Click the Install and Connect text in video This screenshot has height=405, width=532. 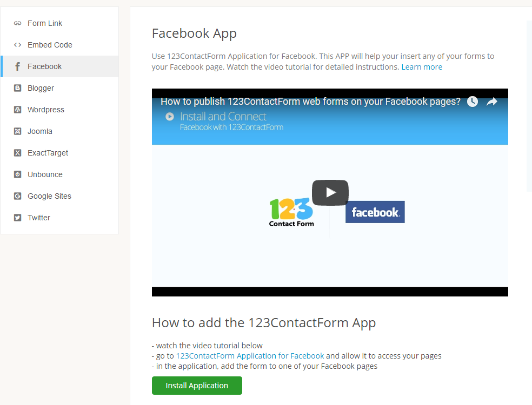223,117
